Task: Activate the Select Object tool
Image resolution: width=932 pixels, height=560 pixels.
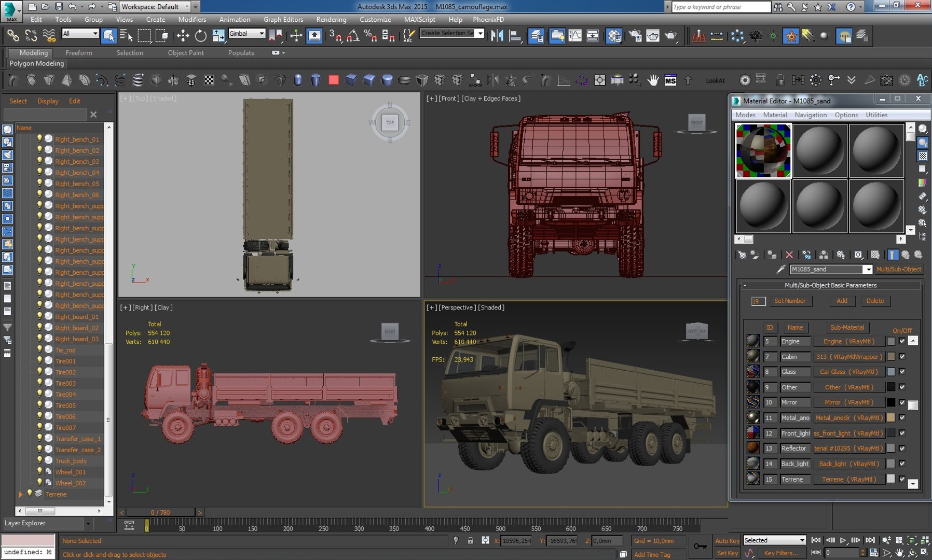Action: tap(108, 35)
